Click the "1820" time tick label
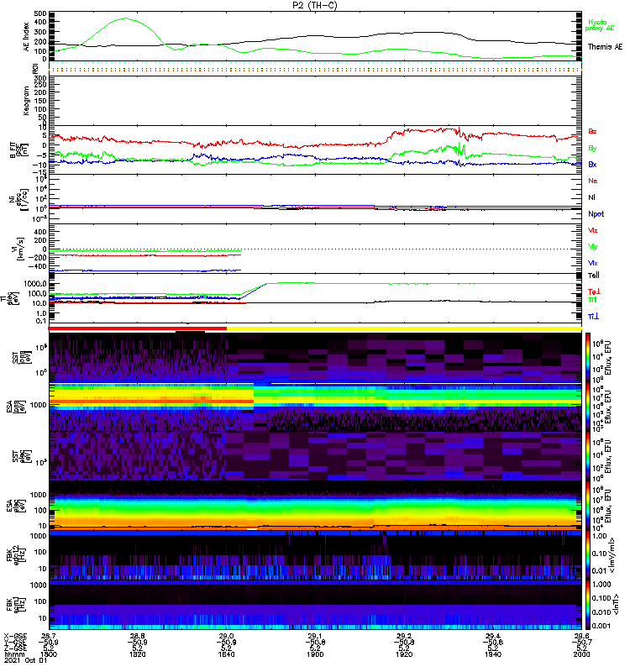This screenshot has width=630, height=672. pos(137,654)
